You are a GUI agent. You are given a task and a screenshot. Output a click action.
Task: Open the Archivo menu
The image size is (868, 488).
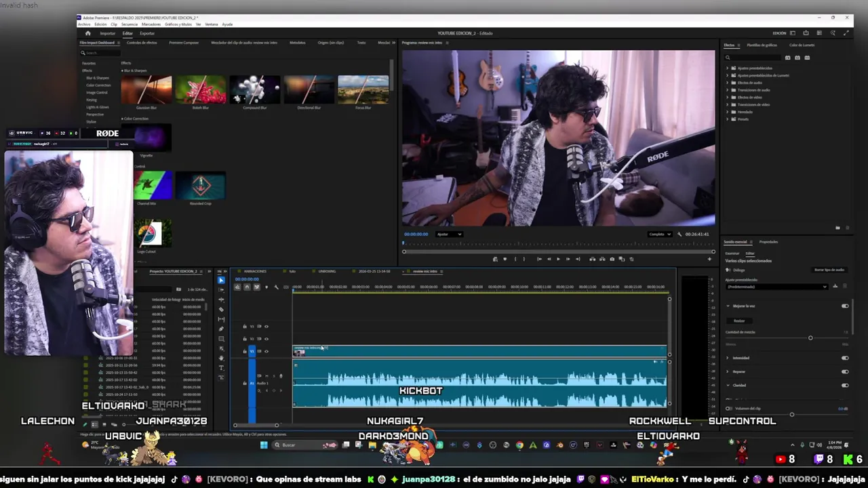pos(84,24)
